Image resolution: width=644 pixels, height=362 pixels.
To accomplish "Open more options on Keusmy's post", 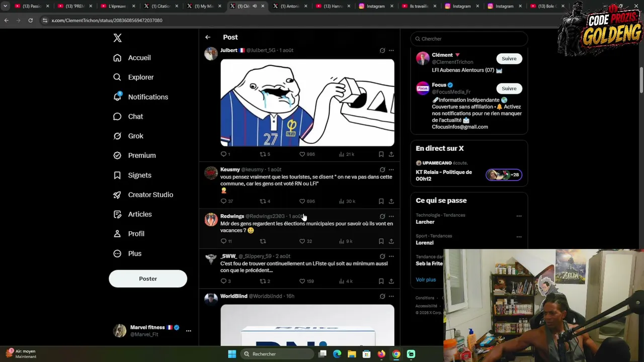I will pyautogui.click(x=391, y=169).
